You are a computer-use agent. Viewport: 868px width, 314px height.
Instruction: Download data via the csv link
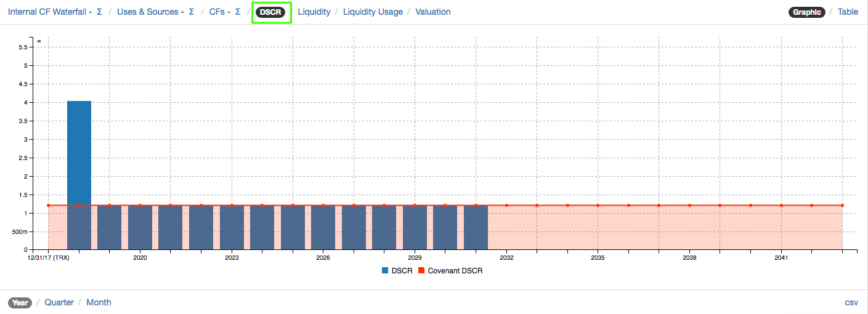coord(851,302)
